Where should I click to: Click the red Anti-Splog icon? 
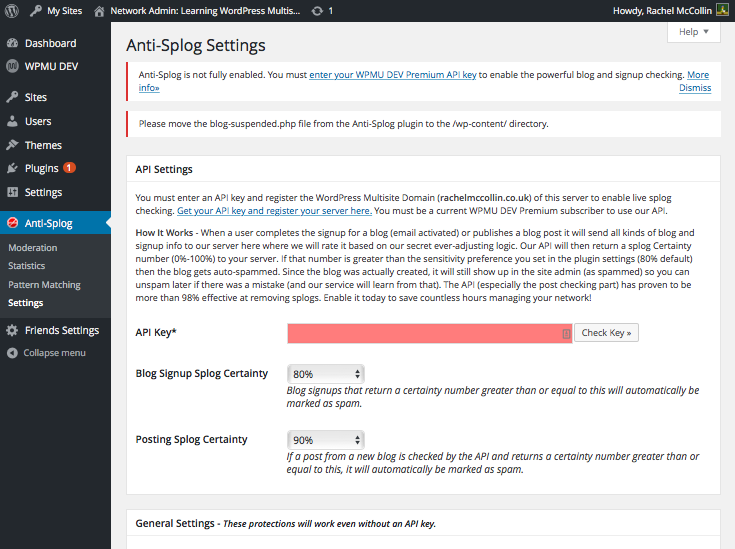tap(13, 223)
